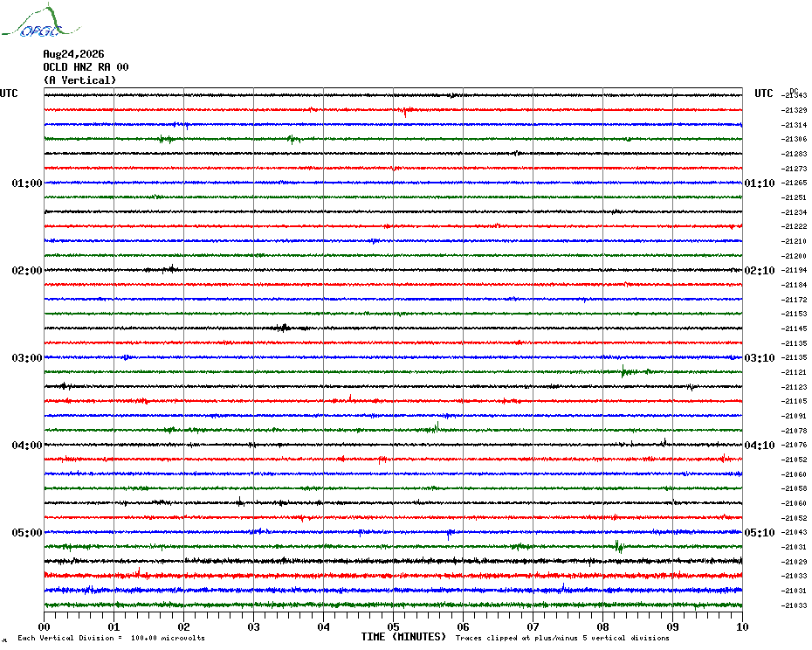Viewport: 812px width, 650px height.
Task: Click the DC offset value -21184
Action: [x=795, y=285]
